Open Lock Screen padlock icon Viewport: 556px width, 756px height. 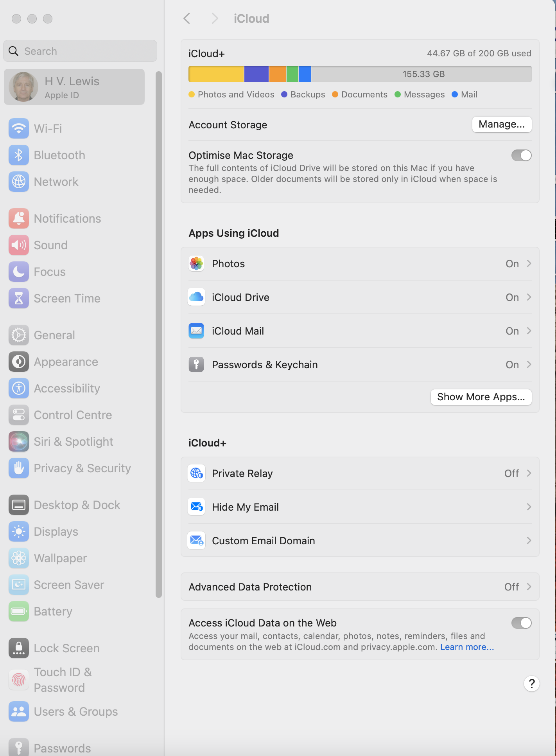(x=19, y=648)
